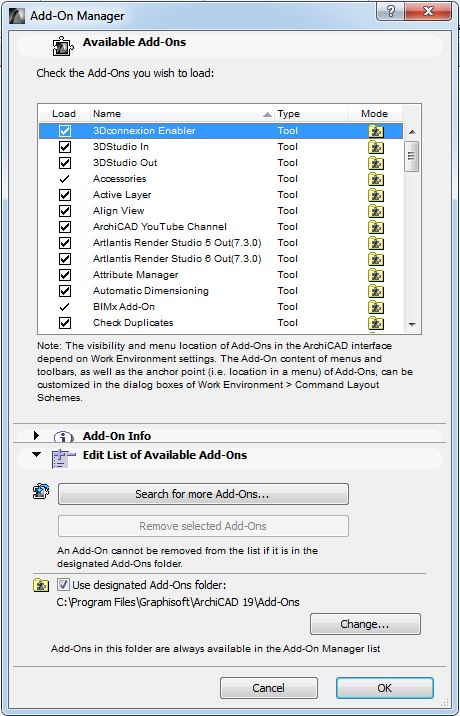This screenshot has height=716, width=460.
Task: Click the Mode icon for 3DStudio In
Action: point(376,147)
